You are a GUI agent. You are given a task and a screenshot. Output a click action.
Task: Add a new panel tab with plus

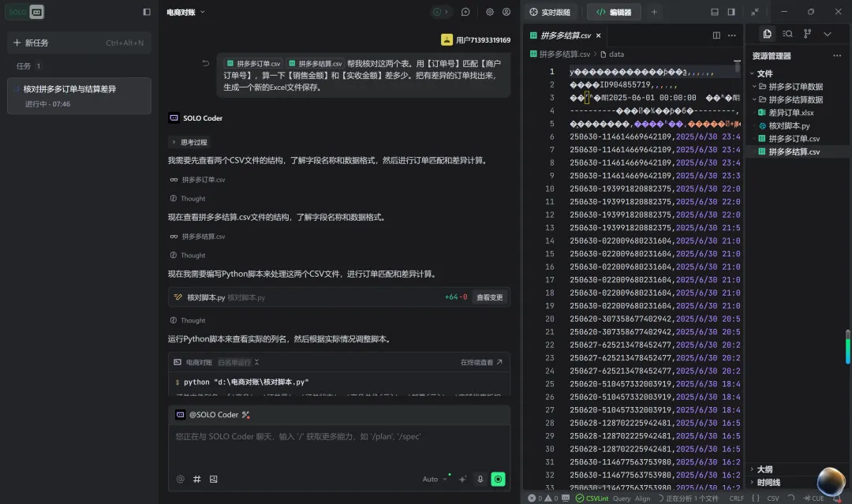coord(654,12)
